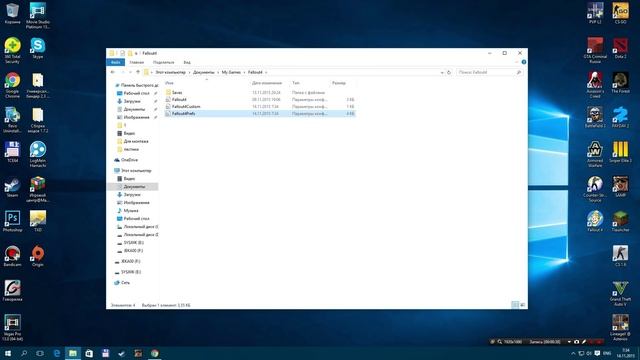640x360 pixels.
Task: Go up one folder level arrow
Action: coord(138,72)
